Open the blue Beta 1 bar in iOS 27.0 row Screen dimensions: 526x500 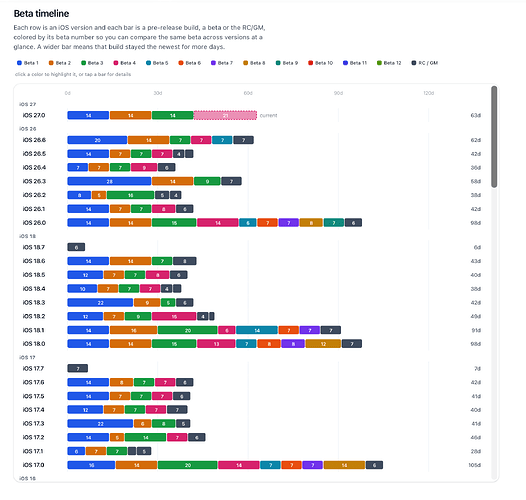click(x=88, y=115)
